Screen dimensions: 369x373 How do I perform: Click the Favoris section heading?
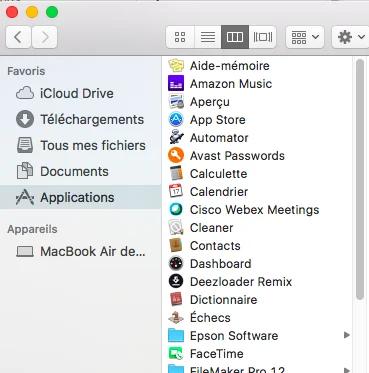(26, 71)
